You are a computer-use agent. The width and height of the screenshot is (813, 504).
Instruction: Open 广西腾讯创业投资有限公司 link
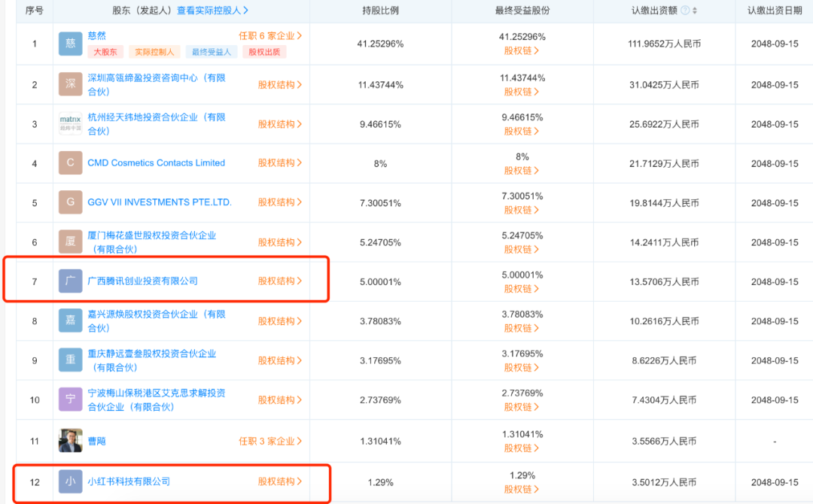[x=142, y=281]
